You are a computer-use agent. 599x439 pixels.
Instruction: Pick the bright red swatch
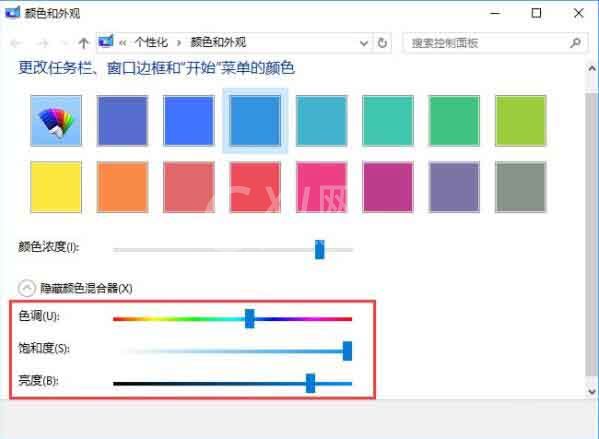tap(255, 187)
